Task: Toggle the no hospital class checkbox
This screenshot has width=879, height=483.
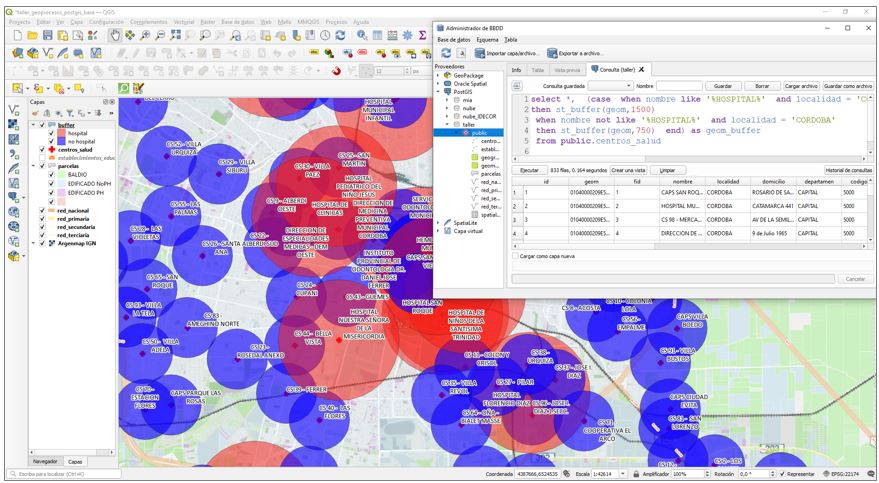Action: point(51,142)
